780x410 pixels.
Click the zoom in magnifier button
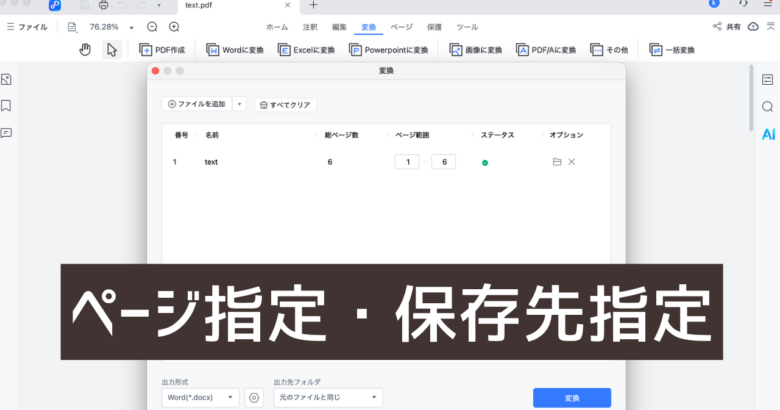pyautogui.click(x=174, y=27)
